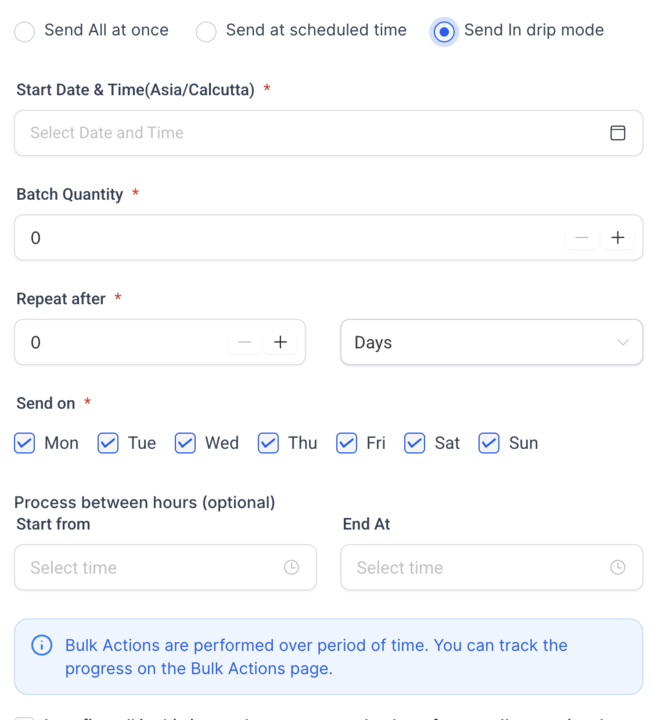Select Send All at once option
Viewport: 669px width, 720px height.
[25, 31]
